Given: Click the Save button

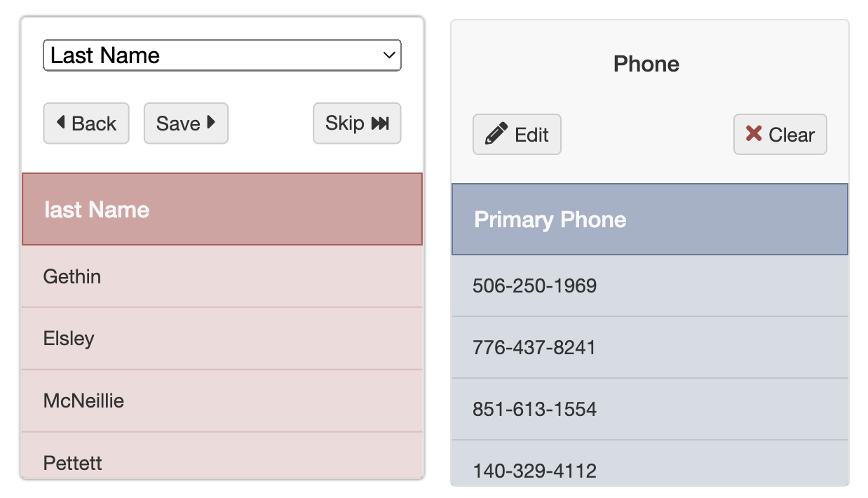Looking at the screenshot, I should coord(186,123).
